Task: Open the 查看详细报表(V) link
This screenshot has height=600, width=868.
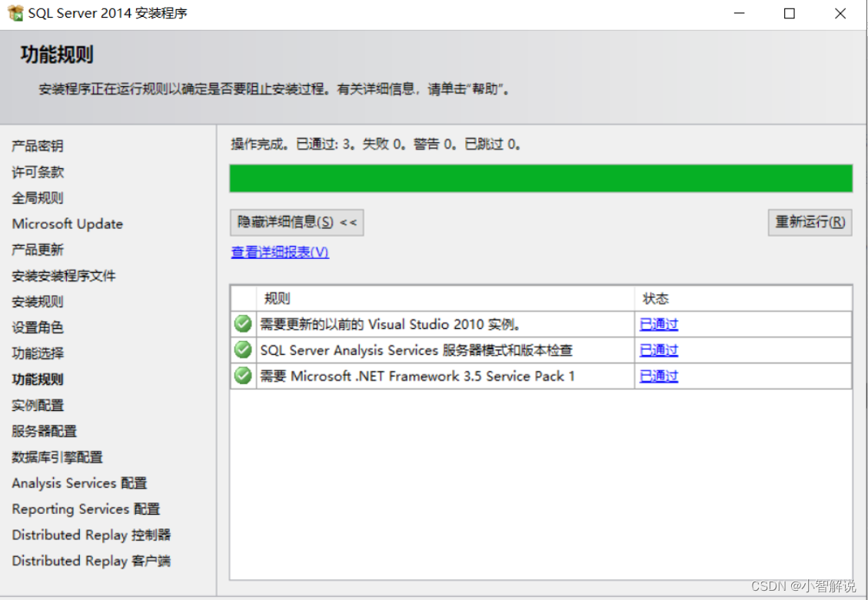Action: pos(281,252)
